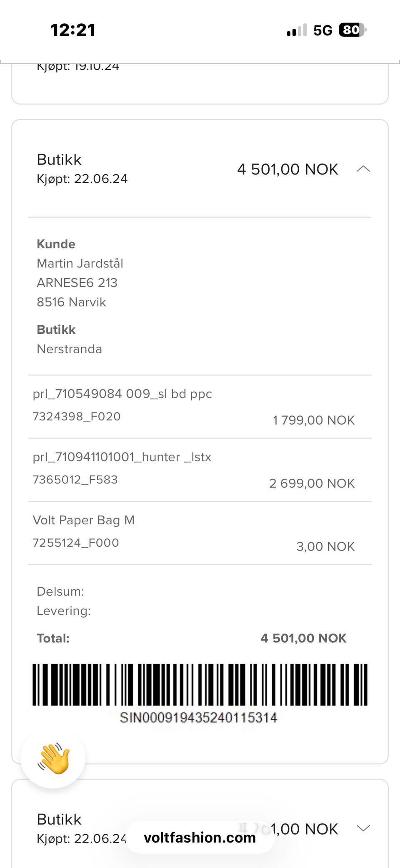
Task: Open the voltfashion.com address pill
Action: (x=200, y=837)
